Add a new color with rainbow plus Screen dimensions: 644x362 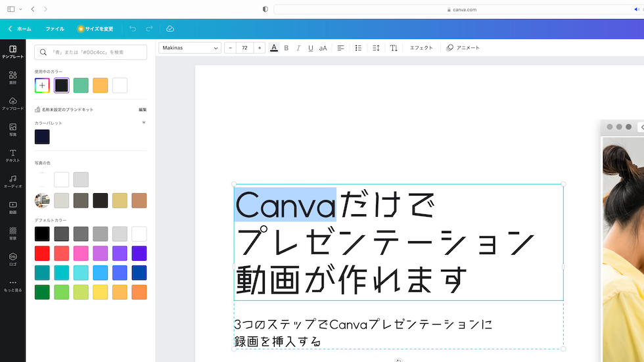click(42, 85)
